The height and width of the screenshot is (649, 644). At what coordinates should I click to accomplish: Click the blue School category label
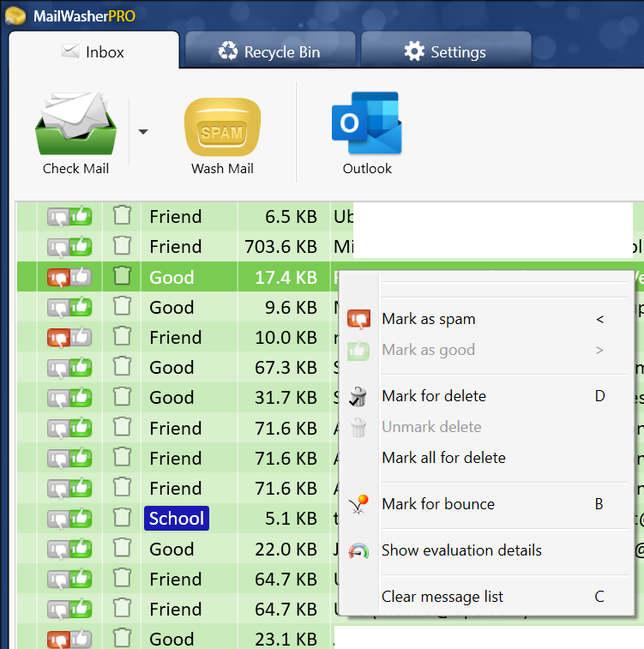(177, 518)
